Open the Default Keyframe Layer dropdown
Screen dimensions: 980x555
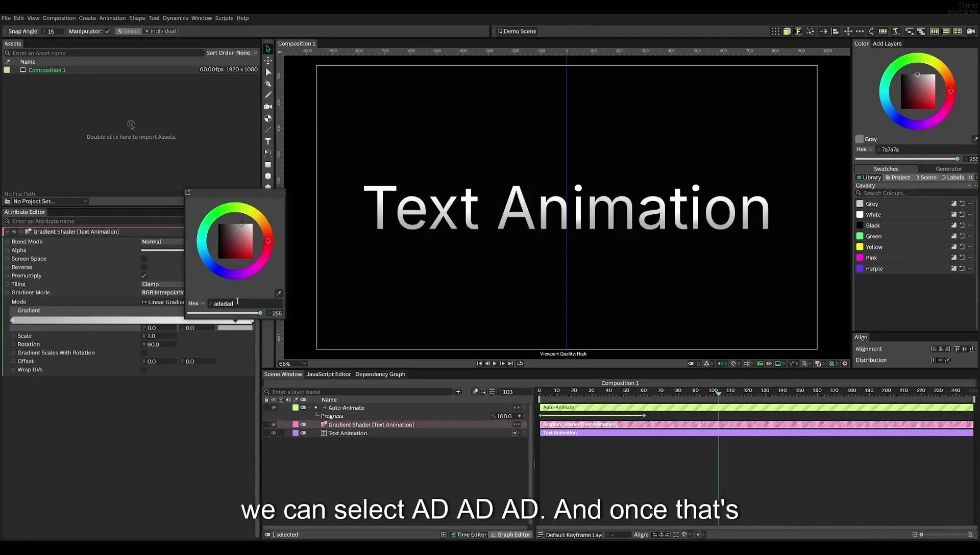coord(575,535)
